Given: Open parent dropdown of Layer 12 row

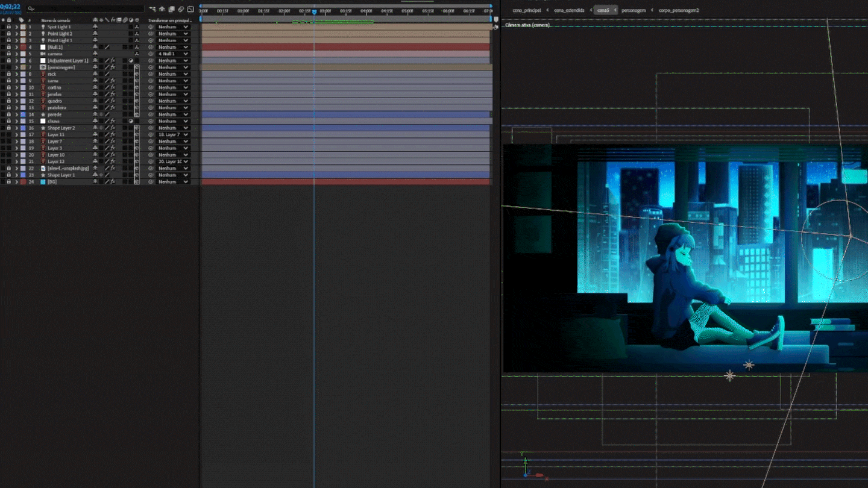Looking at the screenshot, I should [x=174, y=161].
